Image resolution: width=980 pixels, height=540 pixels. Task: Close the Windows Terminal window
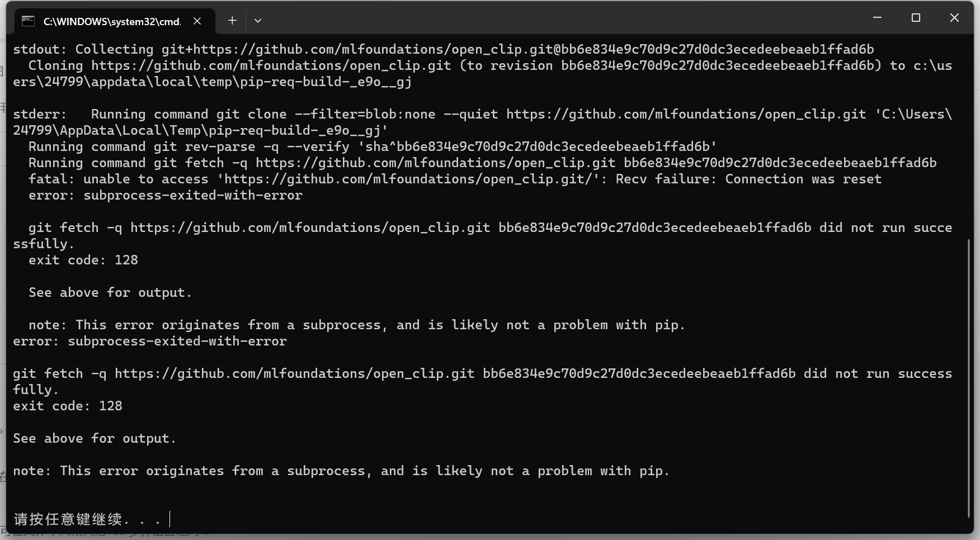[954, 17]
